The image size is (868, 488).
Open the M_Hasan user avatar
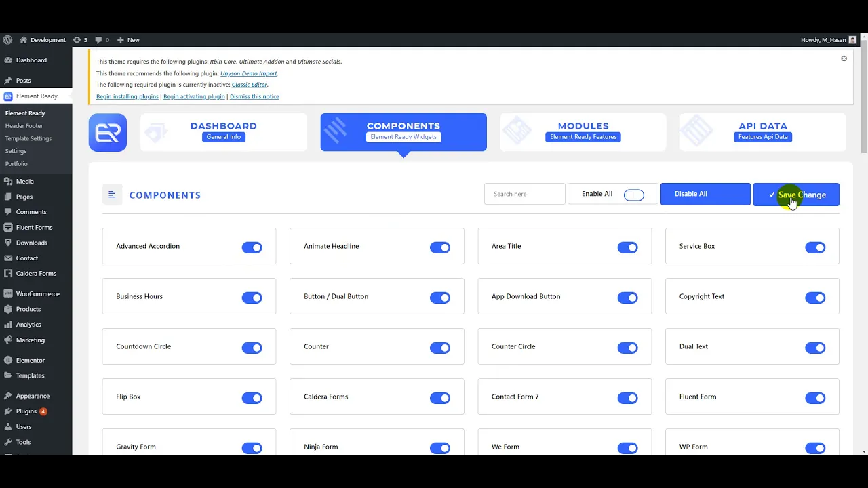(853, 40)
